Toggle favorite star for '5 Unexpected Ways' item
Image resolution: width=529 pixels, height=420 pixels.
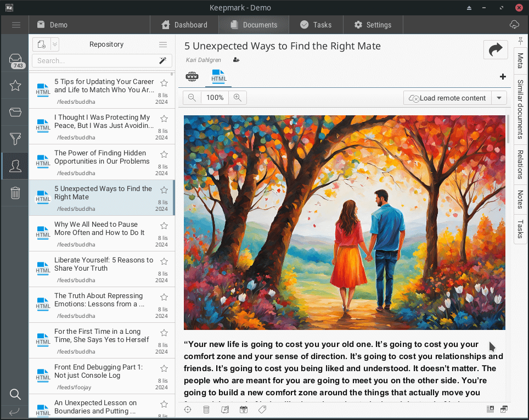pos(164,190)
